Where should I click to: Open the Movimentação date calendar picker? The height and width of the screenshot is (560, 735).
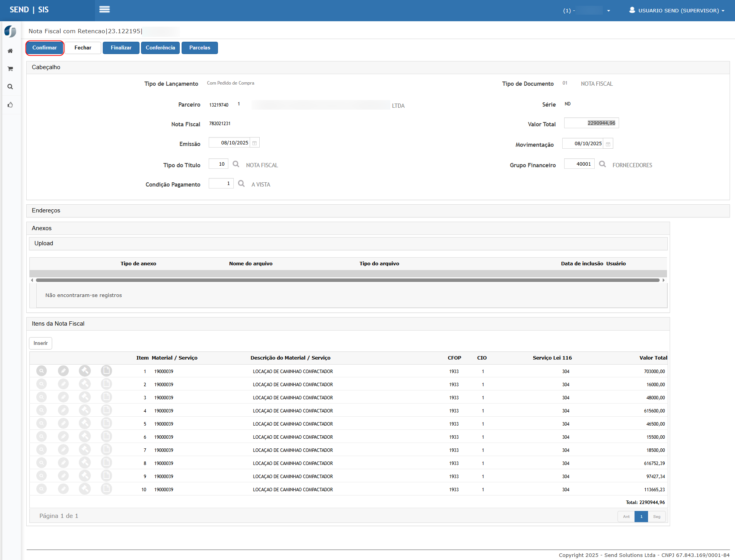[608, 144]
